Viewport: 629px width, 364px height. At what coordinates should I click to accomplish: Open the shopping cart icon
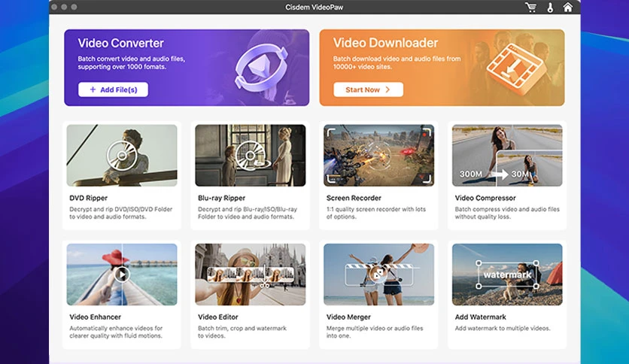pyautogui.click(x=530, y=8)
